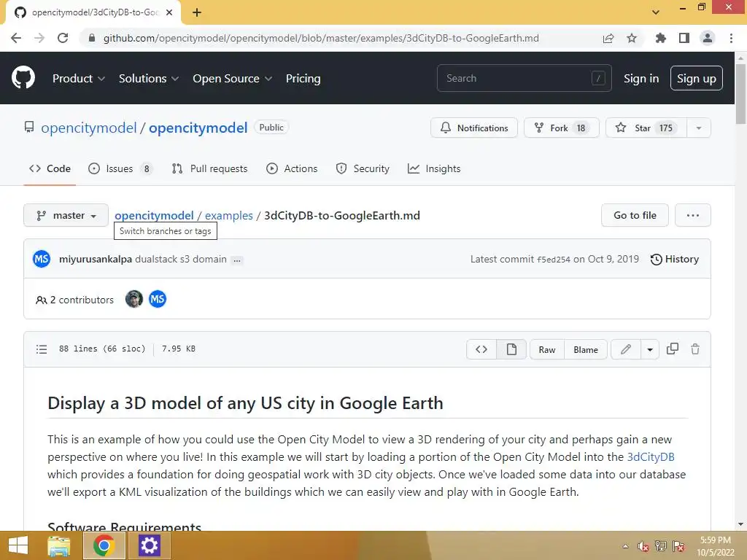Viewport: 747px width, 560px height.
Task: Click the miyurusankalpa MS avatar in commit row
Action: click(x=42, y=259)
